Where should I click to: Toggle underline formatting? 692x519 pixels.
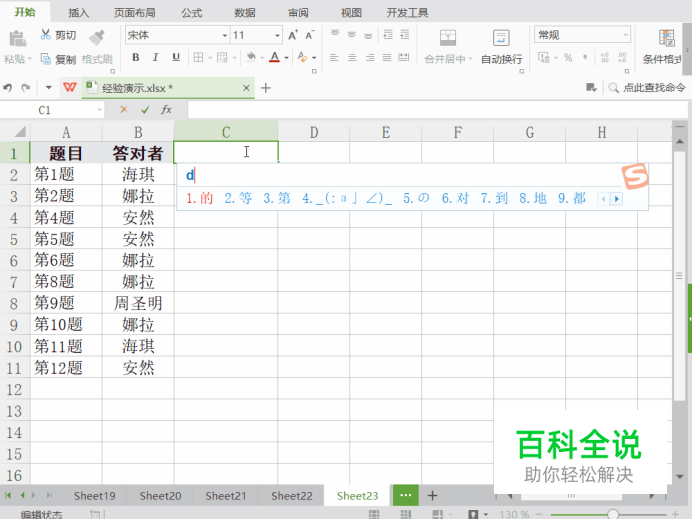tap(176, 57)
